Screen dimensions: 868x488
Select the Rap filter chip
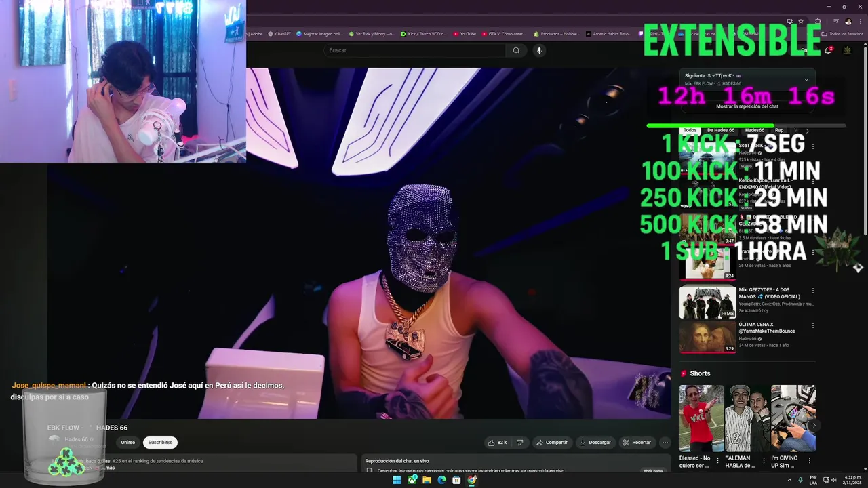(779, 130)
